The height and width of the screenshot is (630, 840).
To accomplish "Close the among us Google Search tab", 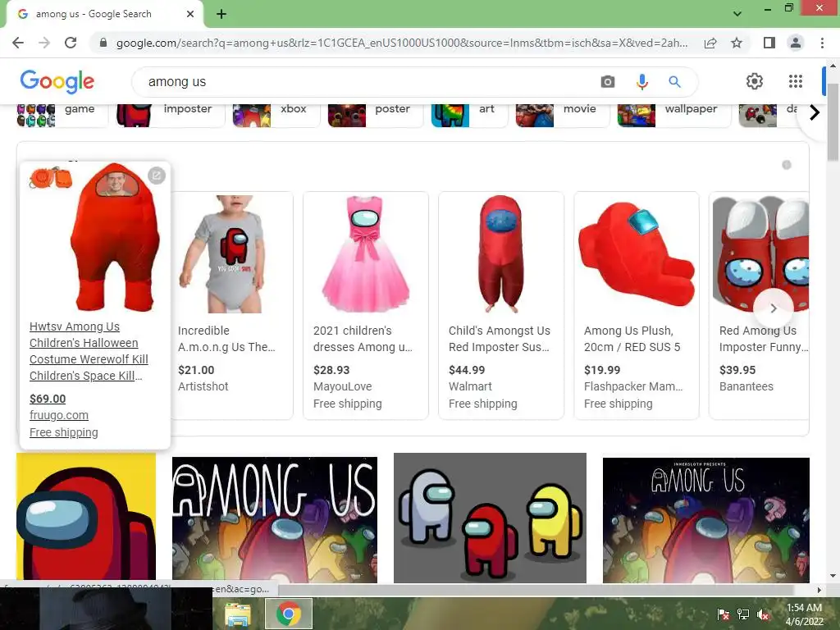I will [x=190, y=14].
